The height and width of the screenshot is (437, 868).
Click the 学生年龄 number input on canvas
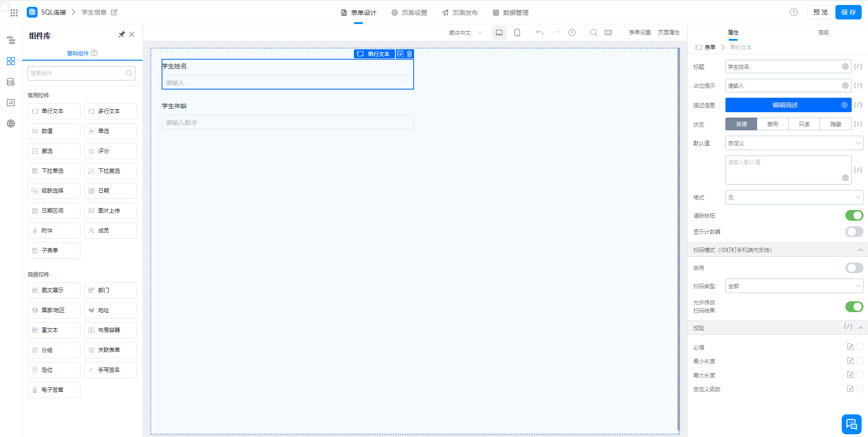288,123
